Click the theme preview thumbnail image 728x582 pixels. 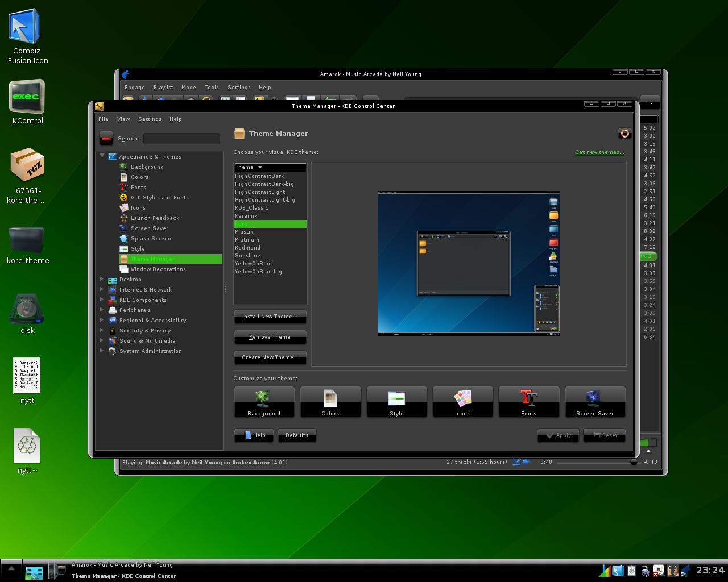click(x=469, y=264)
